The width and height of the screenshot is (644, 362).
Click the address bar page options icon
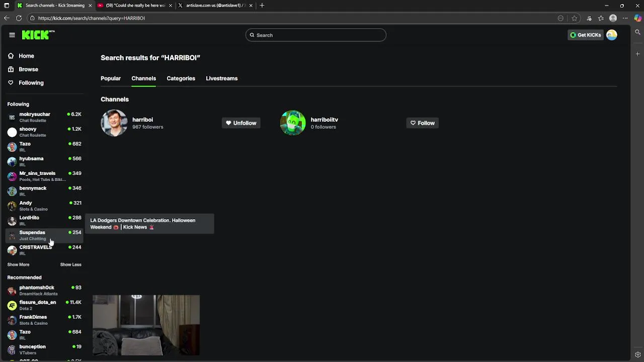click(x=560, y=18)
